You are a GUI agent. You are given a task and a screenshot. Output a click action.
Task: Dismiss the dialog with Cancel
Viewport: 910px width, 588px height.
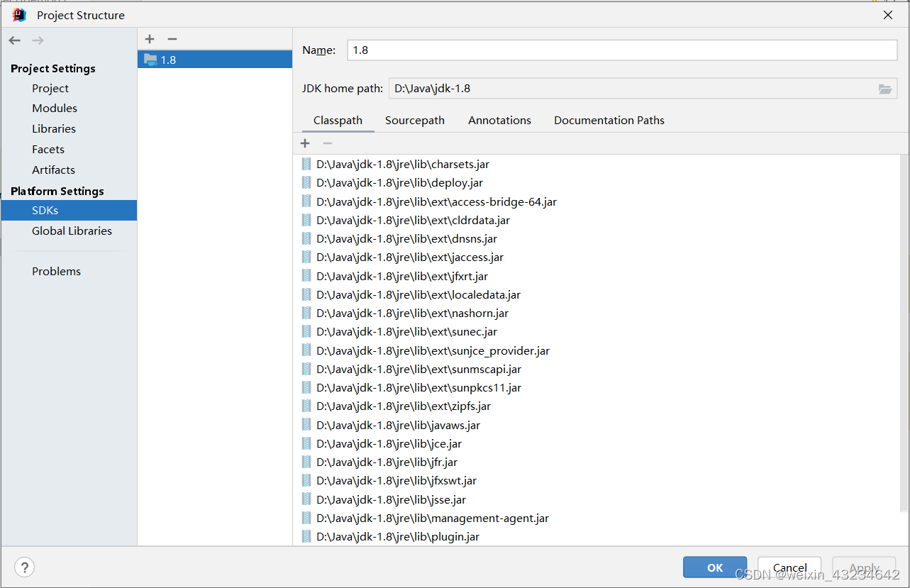pyautogui.click(x=789, y=567)
